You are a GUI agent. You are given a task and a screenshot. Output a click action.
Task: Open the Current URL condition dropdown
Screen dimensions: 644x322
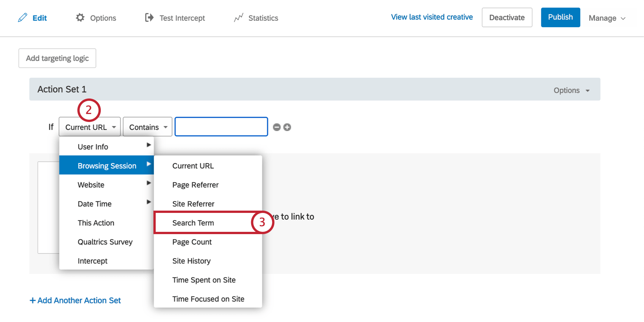(90, 127)
